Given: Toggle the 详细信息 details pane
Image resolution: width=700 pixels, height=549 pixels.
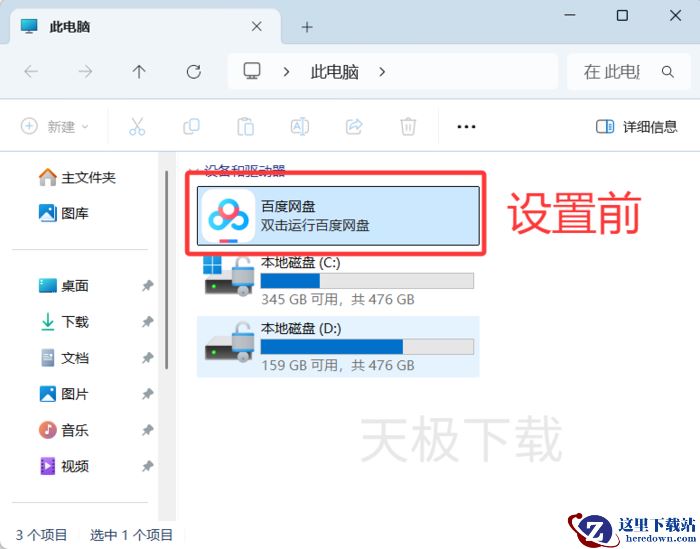Looking at the screenshot, I should 637,127.
